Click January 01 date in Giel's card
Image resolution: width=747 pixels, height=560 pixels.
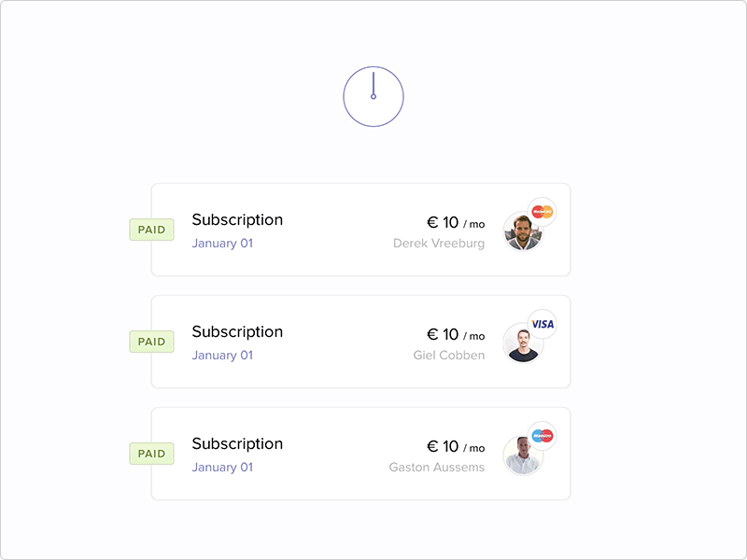(x=222, y=356)
